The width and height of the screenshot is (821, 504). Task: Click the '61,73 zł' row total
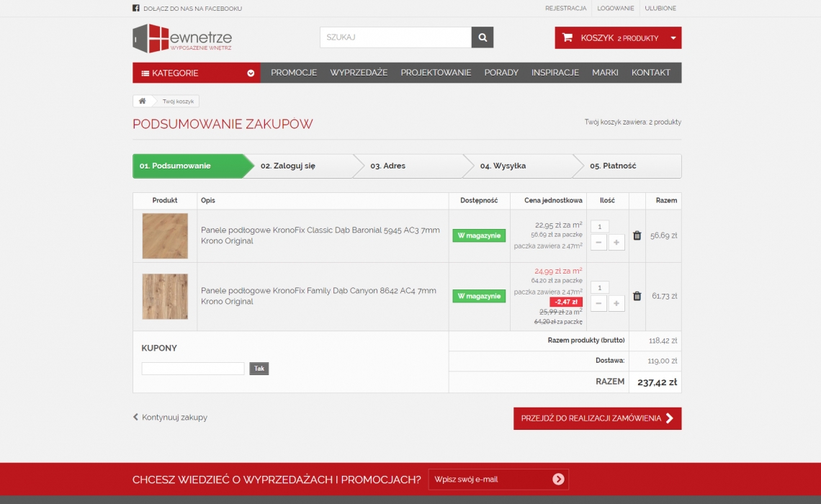pos(665,296)
